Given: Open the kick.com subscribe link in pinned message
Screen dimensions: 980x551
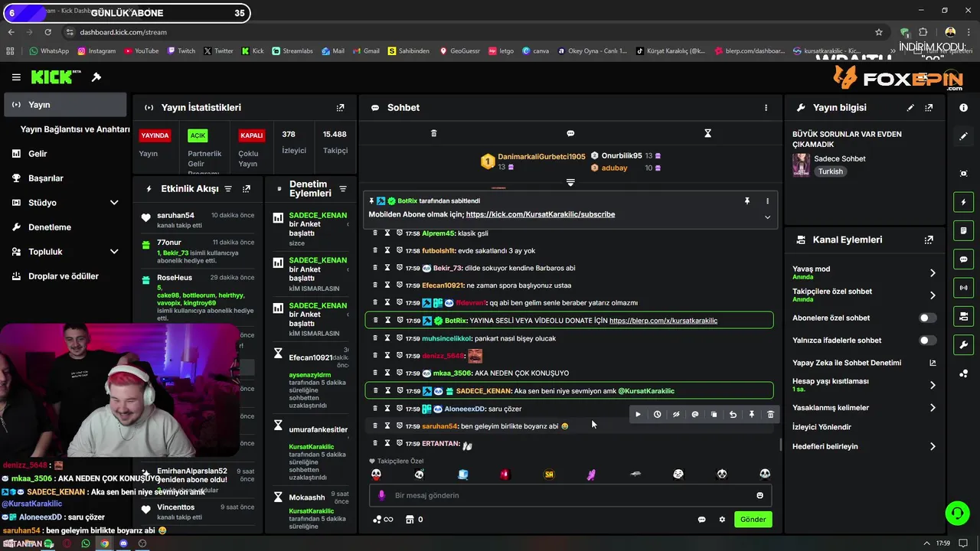Looking at the screenshot, I should (540, 214).
